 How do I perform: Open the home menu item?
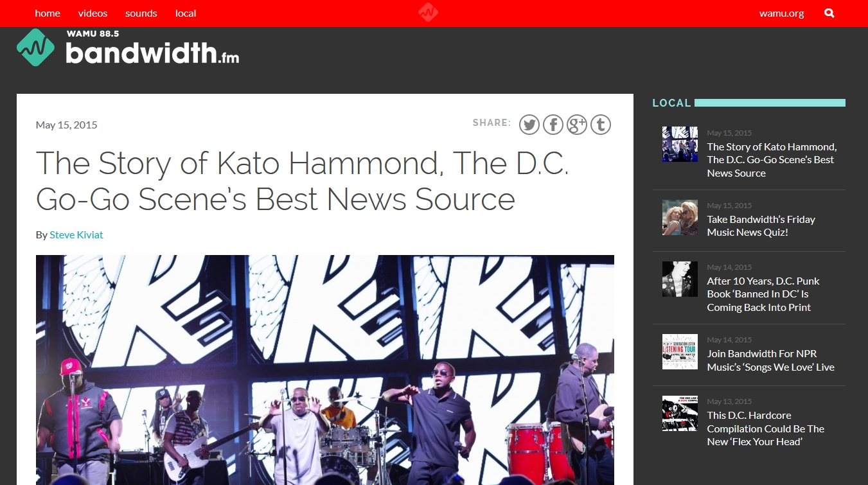tap(48, 13)
